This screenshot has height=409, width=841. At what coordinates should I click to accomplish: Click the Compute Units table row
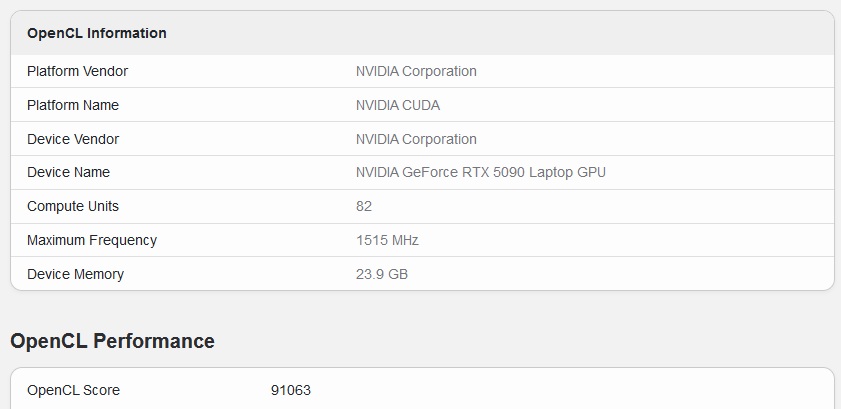423,206
